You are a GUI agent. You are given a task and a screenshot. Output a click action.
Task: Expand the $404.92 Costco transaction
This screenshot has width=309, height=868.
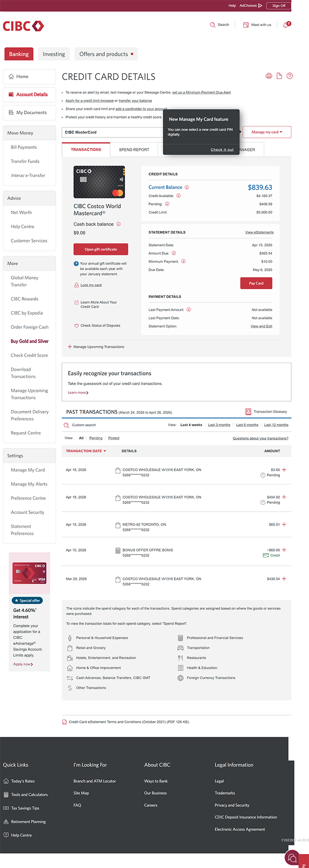(x=284, y=497)
